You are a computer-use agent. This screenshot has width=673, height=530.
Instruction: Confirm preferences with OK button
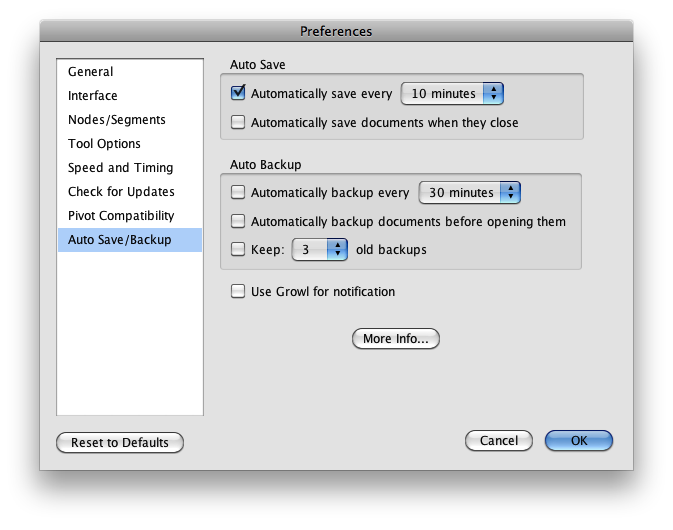point(579,441)
